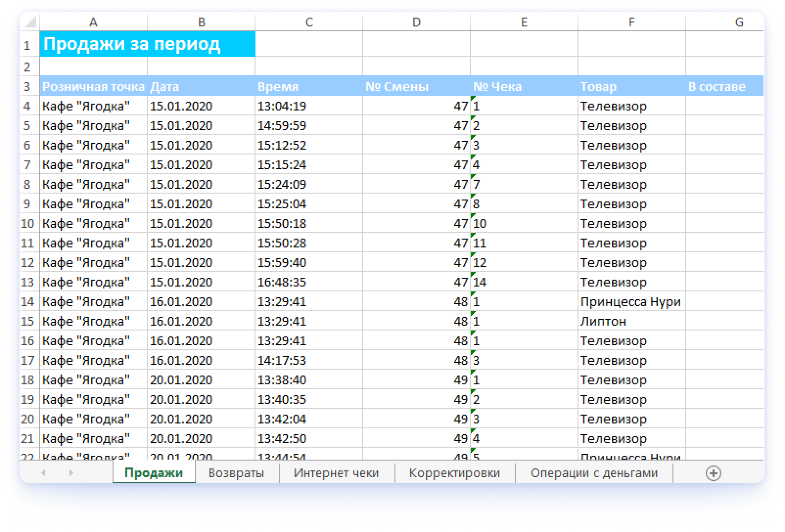Image resolution: width=785 pixels, height=532 pixels.
Task: Select the time cell 15:50:28
Action: [309, 243]
